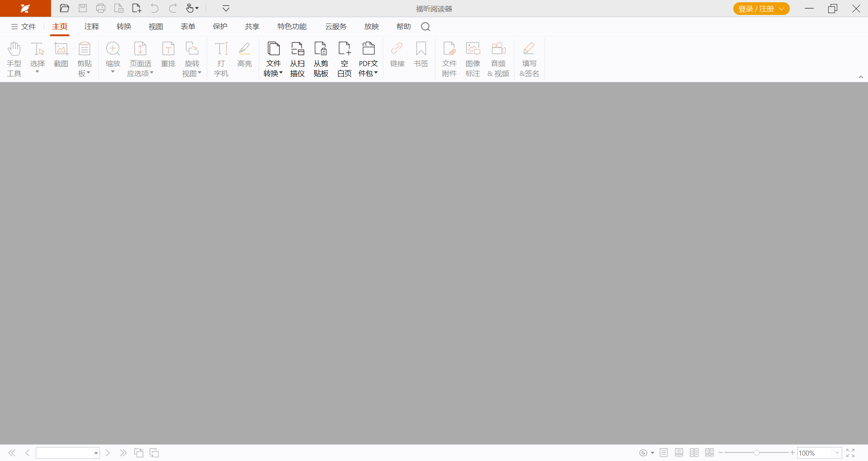
Task: Open the 云服务 tab
Action: (x=336, y=27)
